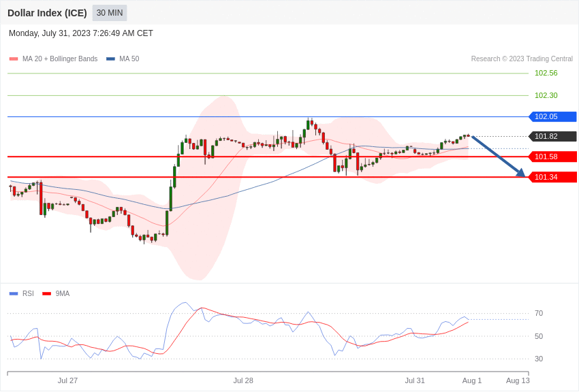The height and width of the screenshot is (392, 579).
Task: Select the MA 20 + Bollinger Bands legend swatch
Action: pyautogui.click(x=14, y=59)
